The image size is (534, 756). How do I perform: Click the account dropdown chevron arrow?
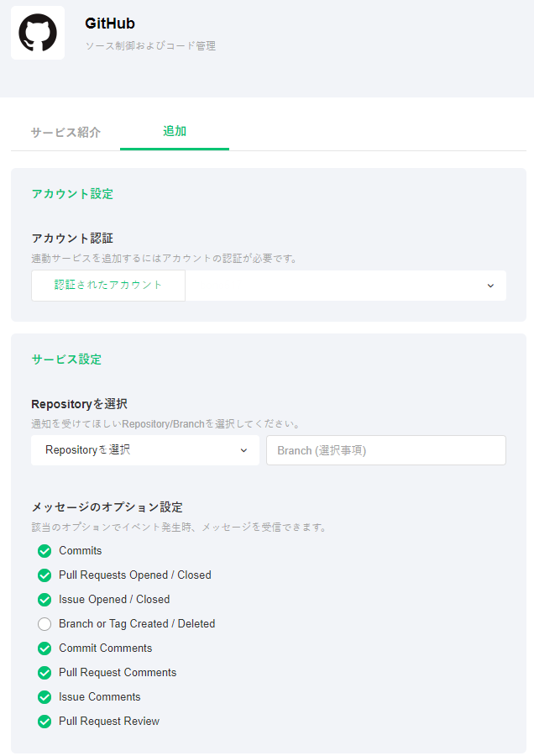[x=490, y=286]
